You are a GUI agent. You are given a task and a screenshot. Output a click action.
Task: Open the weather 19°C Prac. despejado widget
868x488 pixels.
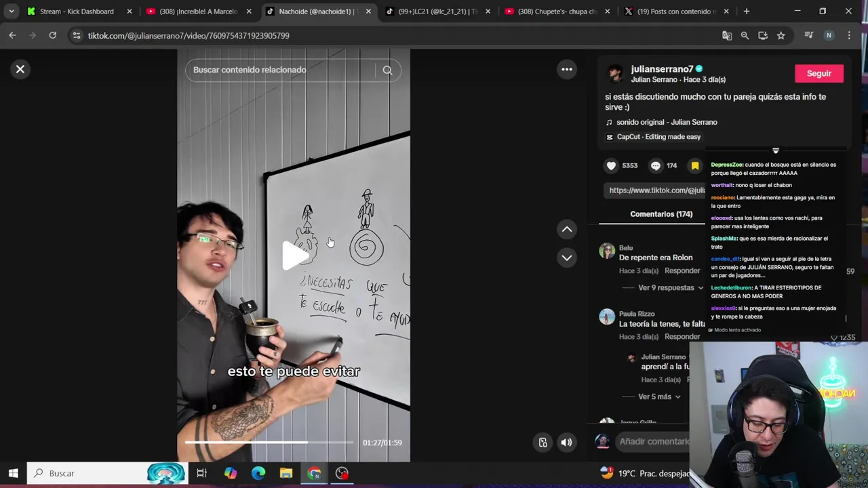pos(646,473)
